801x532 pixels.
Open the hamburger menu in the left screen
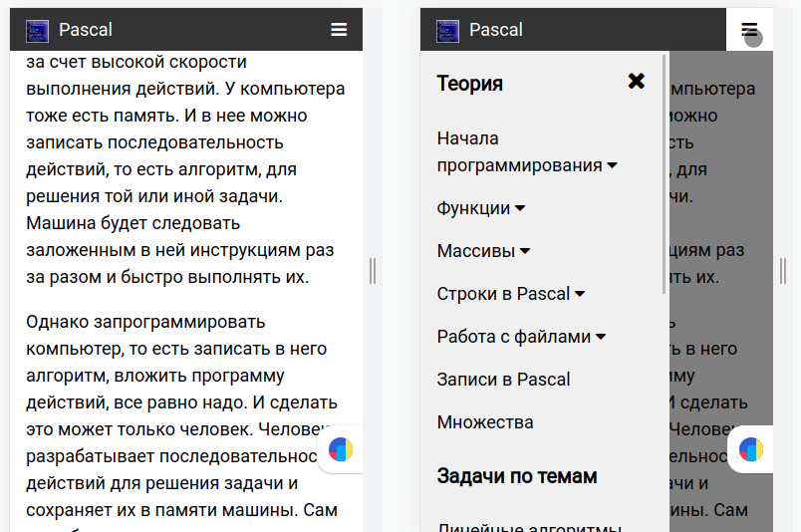coord(339,30)
